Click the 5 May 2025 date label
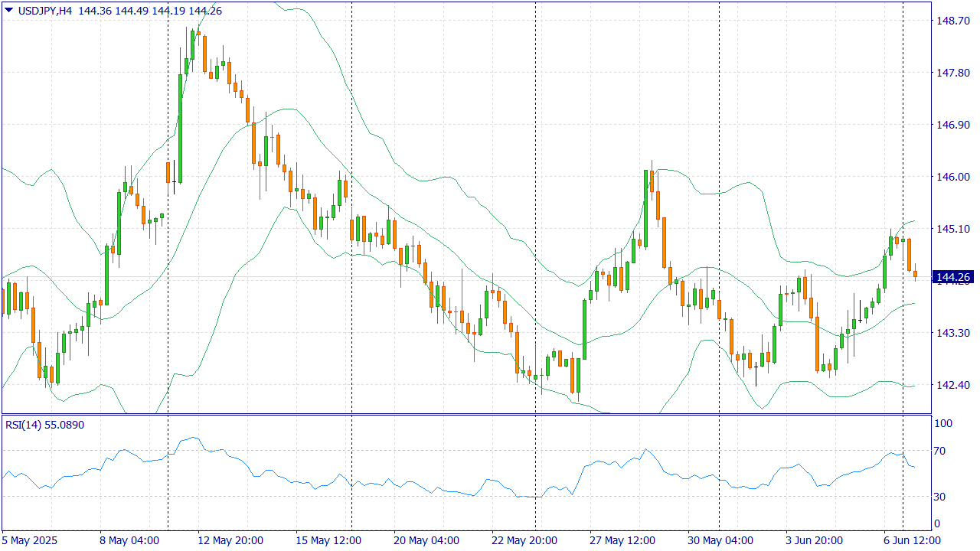Image resolution: width=980 pixels, height=551 pixels. click(x=29, y=540)
